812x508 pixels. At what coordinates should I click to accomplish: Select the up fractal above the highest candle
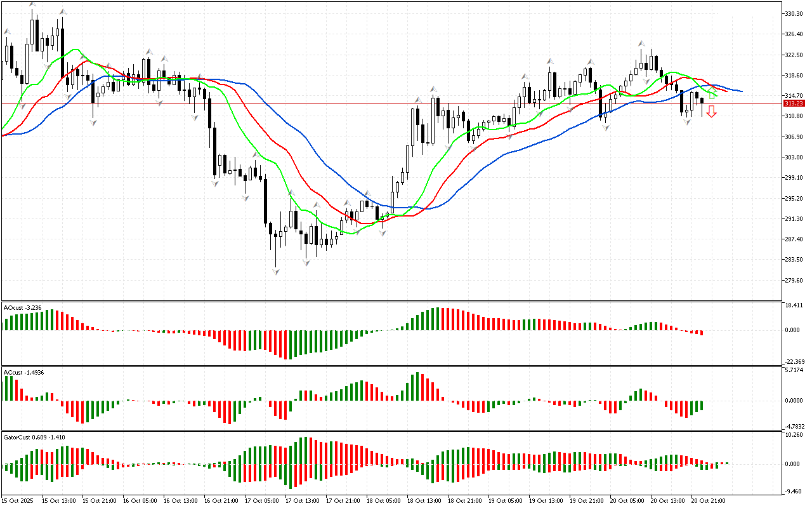click(32, 5)
